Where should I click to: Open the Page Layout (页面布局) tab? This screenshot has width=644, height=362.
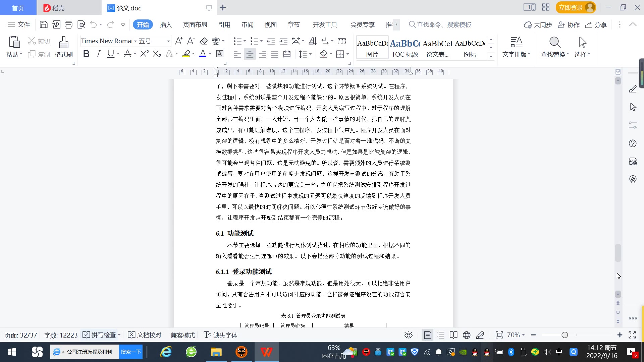pos(195,25)
